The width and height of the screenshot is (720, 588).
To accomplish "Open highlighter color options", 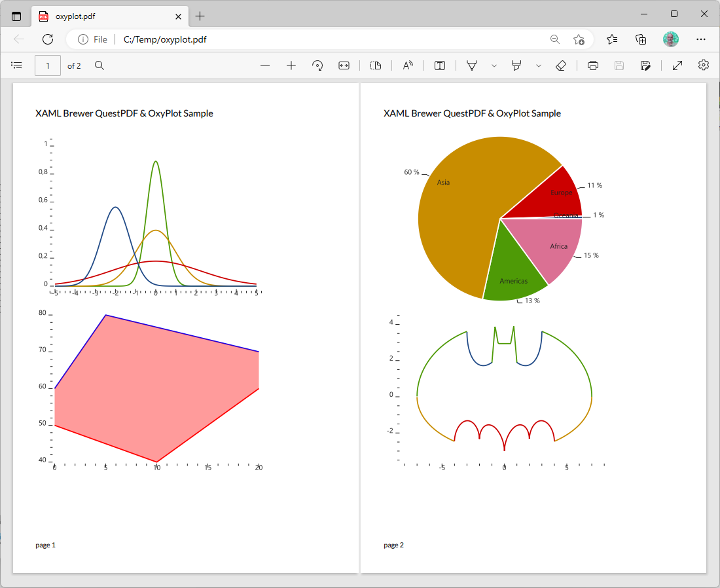I will (x=539, y=65).
